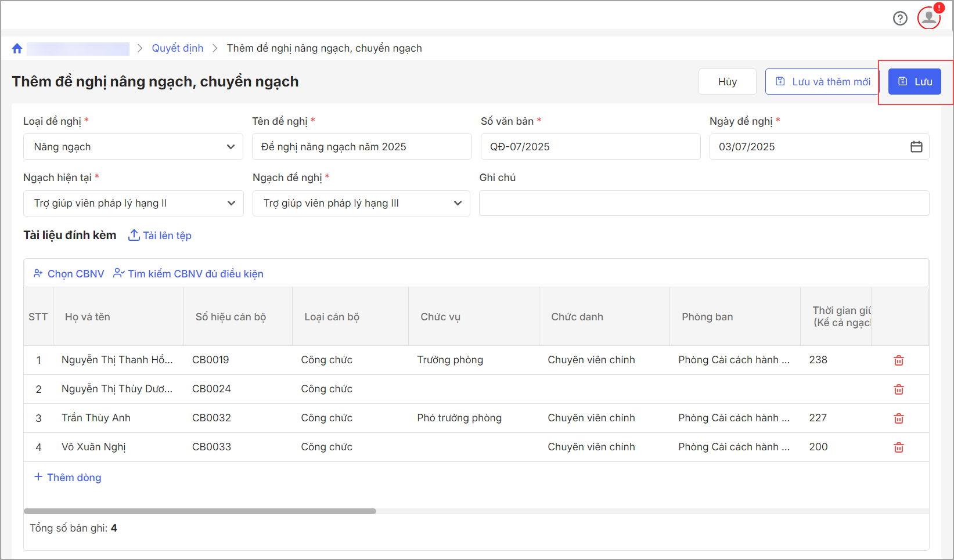Open the help question mark icon
The height and width of the screenshot is (560, 954).
point(900,19)
